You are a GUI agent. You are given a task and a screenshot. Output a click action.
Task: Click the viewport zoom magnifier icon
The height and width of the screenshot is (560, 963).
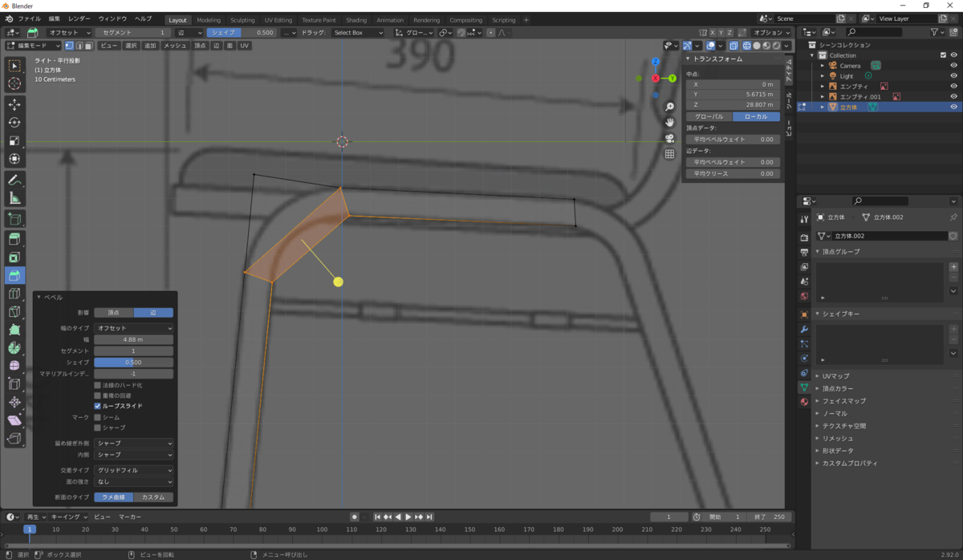click(669, 107)
